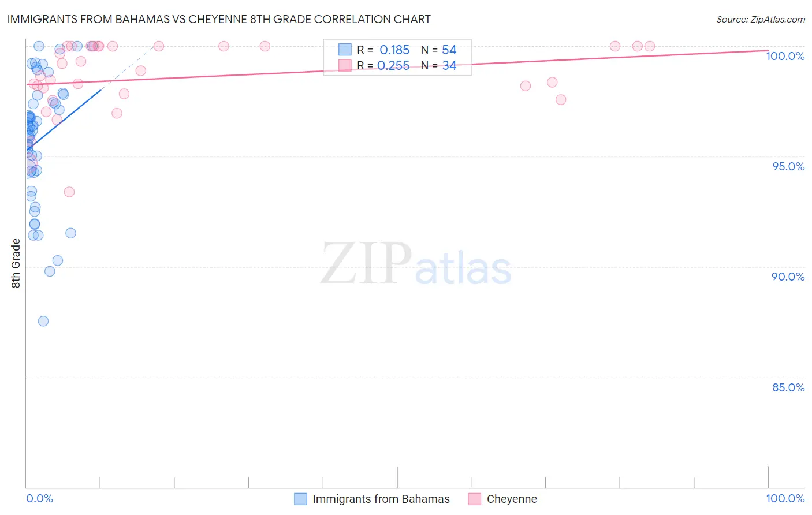Screen dimensions: 812x515
Task: Click the lowest blue data point near 87.5%
Action: [43, 321]
